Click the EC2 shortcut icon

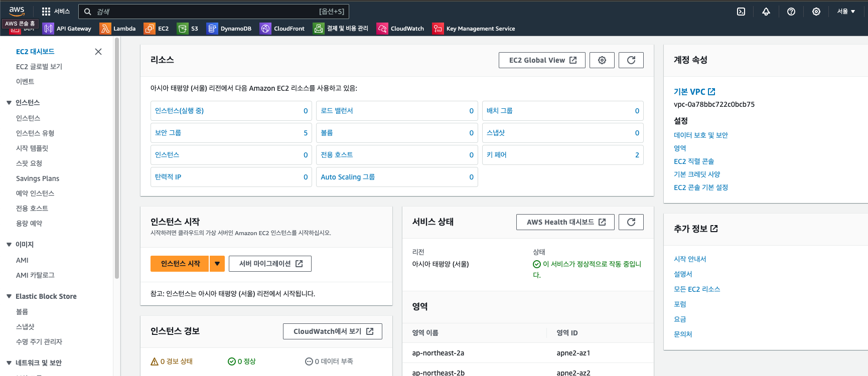click(x=150, y=29)
